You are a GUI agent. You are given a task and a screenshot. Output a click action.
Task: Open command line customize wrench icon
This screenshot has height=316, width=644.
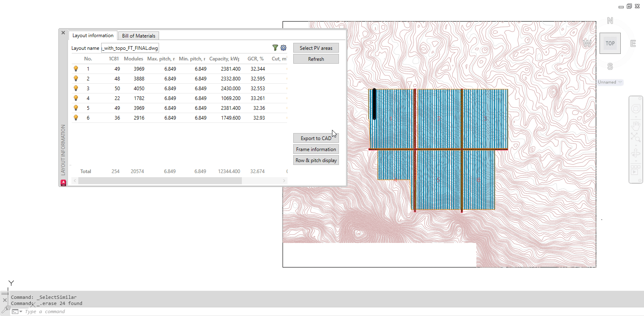(x=5, y=309)
